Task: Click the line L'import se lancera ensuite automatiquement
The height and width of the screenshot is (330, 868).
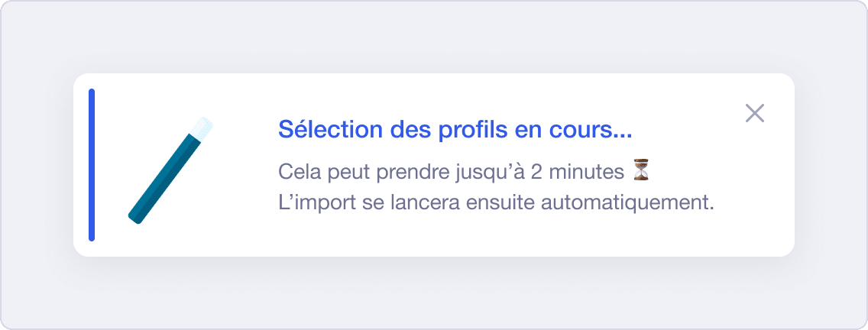Action: click(x=495, y=202)
